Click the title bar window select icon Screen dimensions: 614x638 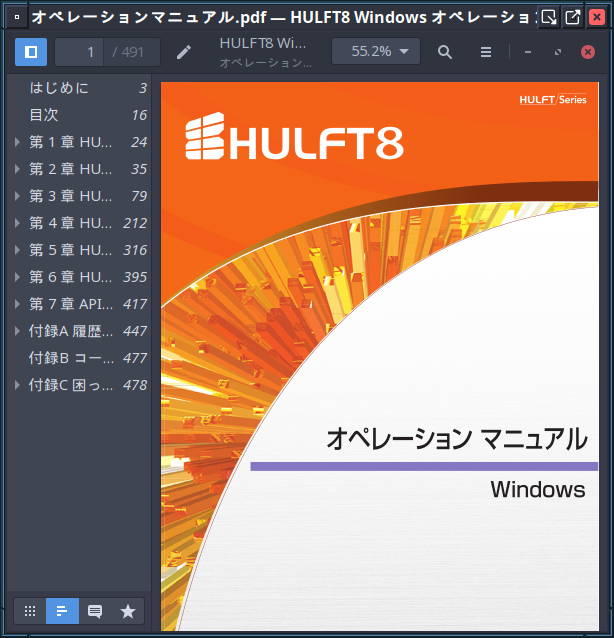(x=548, y=17)
